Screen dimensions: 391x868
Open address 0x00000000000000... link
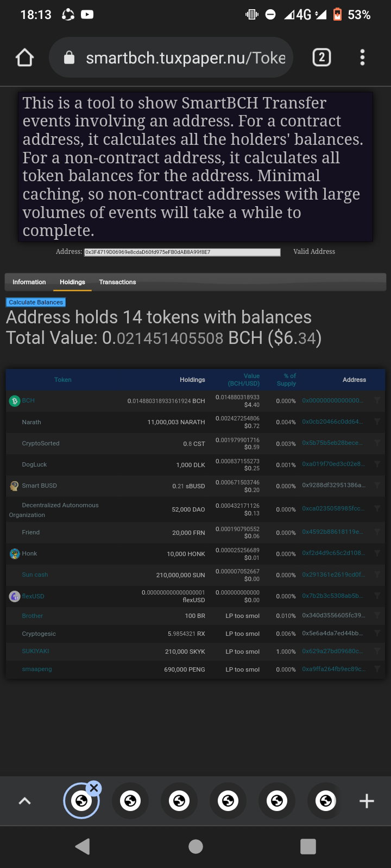pyautogui.click(x=333, y=400)
